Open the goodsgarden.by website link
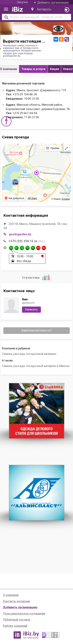 pyautogui.click(x=20, y=234)
